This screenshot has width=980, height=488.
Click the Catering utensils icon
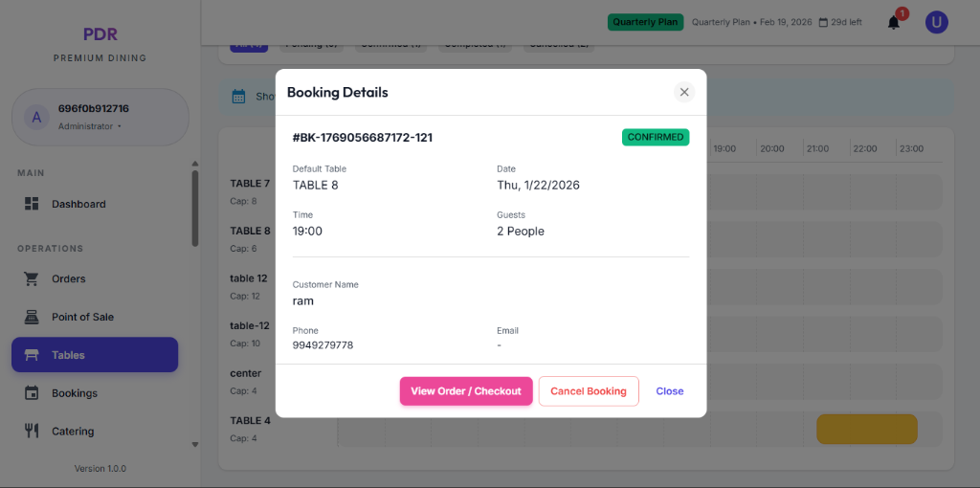pos(32,431)
